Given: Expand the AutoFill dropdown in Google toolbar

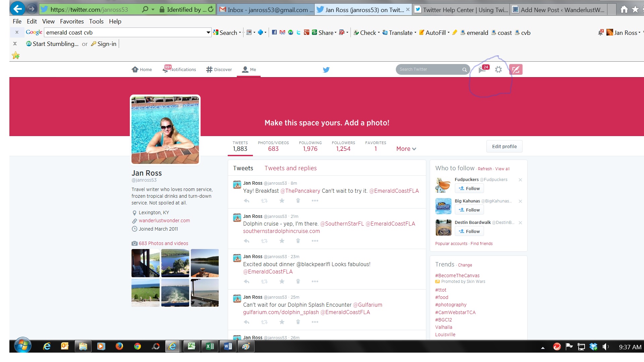Looking at the screenshot, I should tap(448, 33).
